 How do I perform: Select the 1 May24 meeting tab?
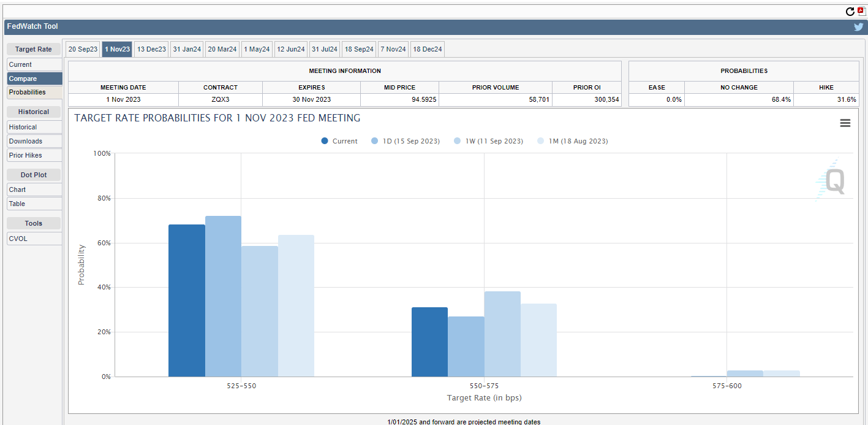pyautogui.click(x=257, y=50)
